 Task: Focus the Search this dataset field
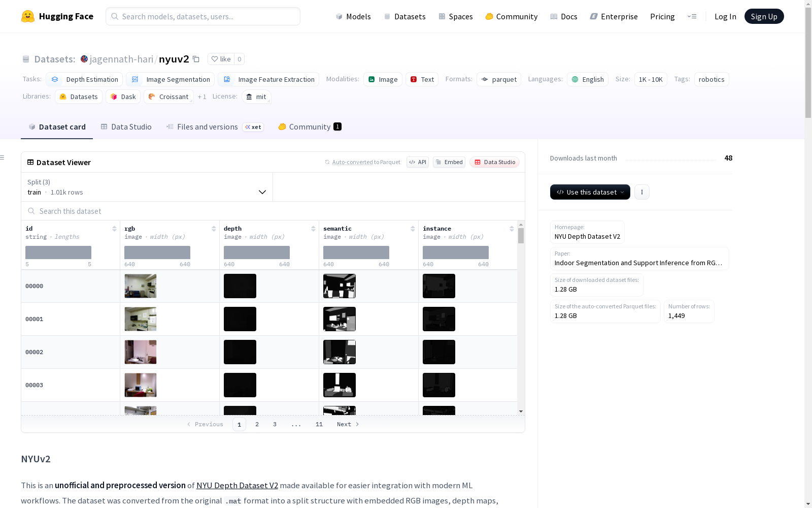(273, 211)
